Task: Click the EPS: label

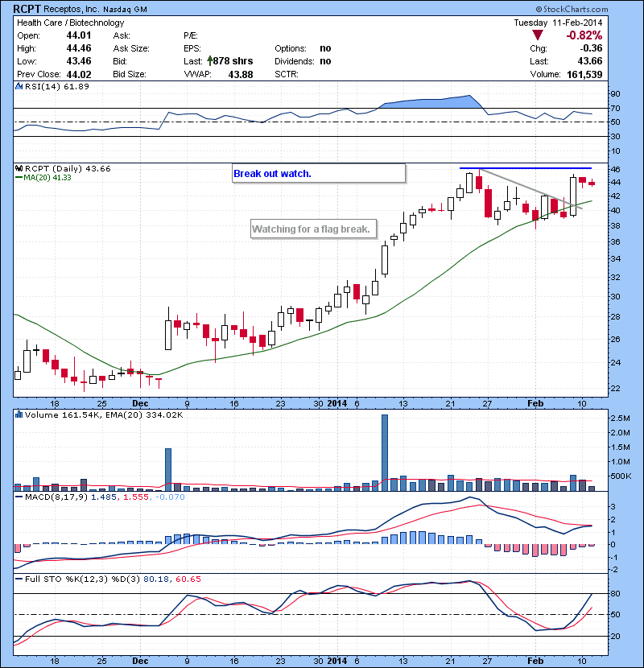Action: click(192, 48)
